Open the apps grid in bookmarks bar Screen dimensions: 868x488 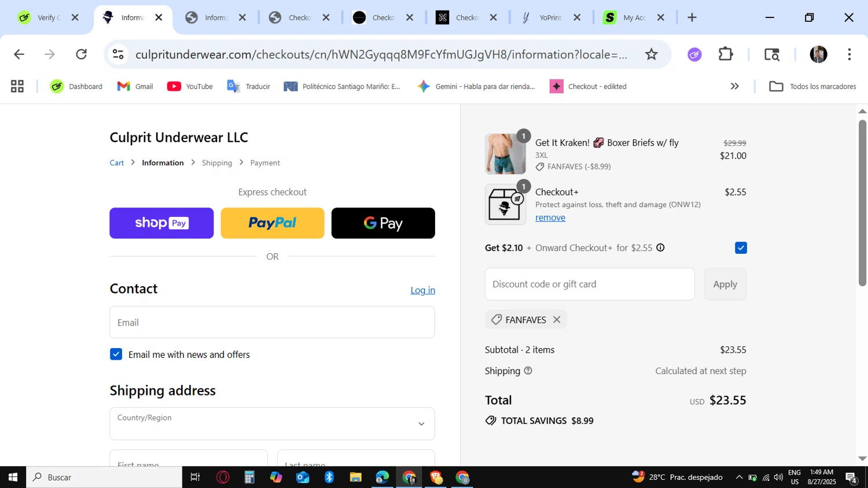(x=17, y=86)
